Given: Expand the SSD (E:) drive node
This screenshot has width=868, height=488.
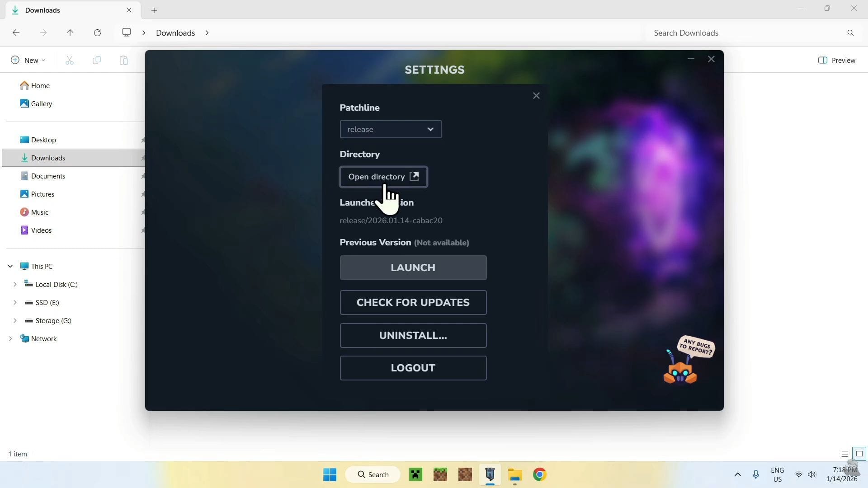Looking at the screenshot, I should (x=15, y=302).
